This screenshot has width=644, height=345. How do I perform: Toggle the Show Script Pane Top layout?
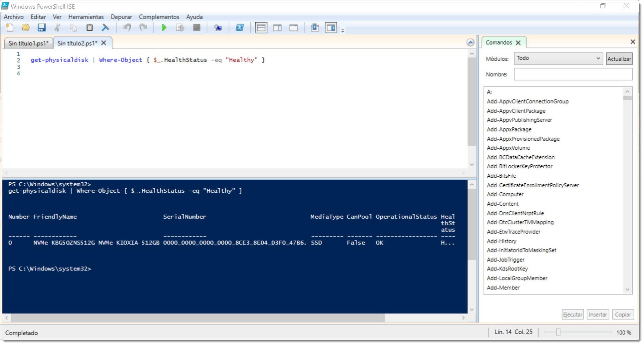click(261, 28)
